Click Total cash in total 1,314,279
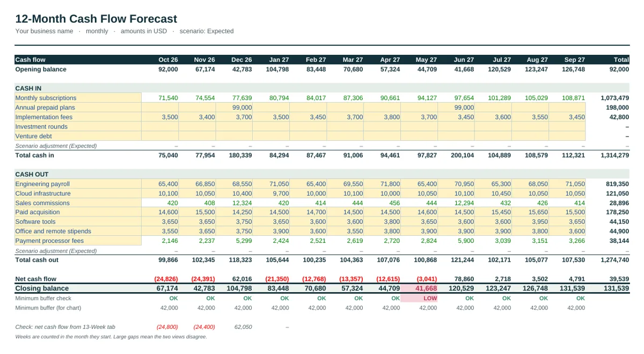Screen dimensions: 644x354 click(x=614, y=155)
